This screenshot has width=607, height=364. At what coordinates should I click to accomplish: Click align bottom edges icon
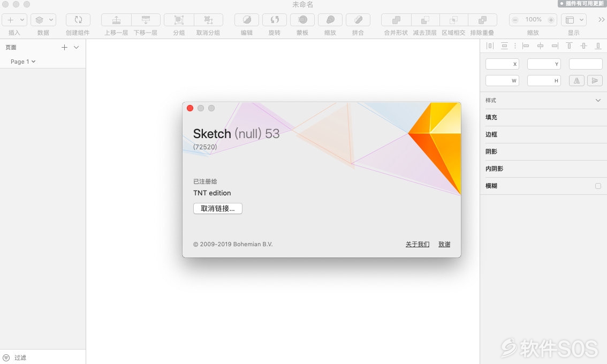point(598,45)
